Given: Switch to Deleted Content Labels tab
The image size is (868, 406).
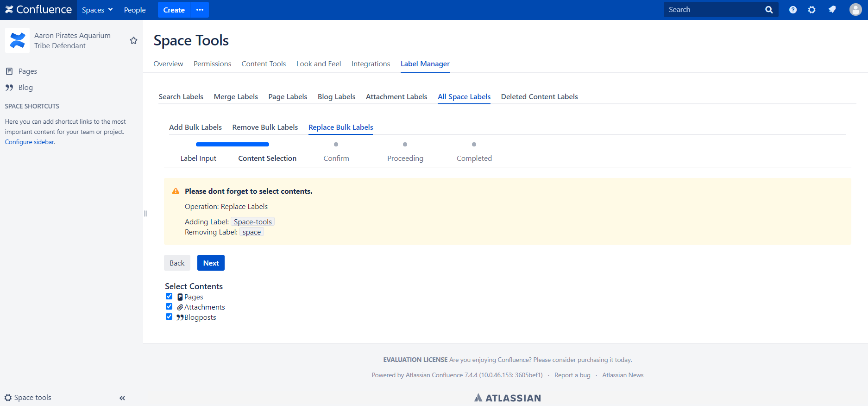Looking at the screenshot, I should 540,97.
